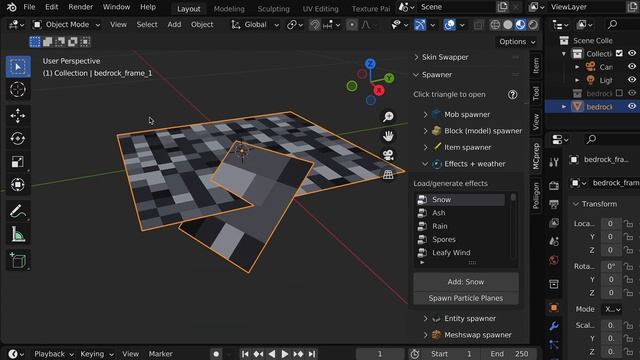Open the MCprep sidebar tab

[536, 156]
